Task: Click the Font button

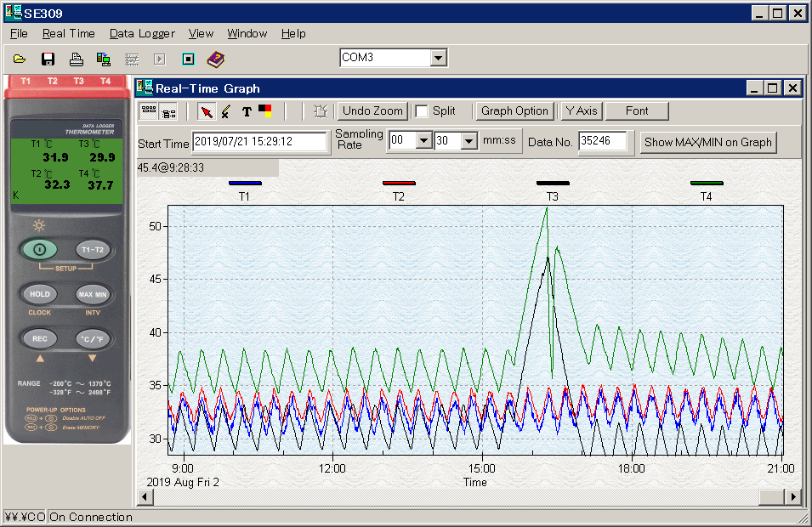Action: click(637, 110)
